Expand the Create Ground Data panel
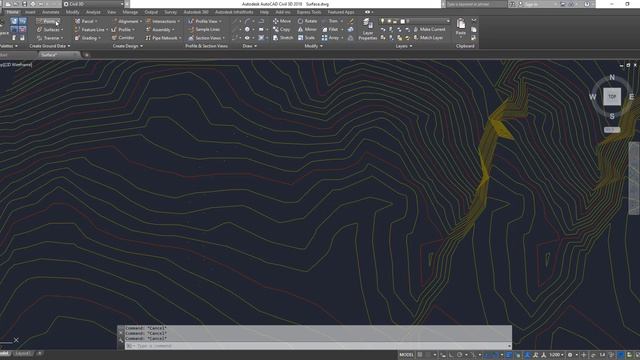The width and height of the screenshot is (640, 360). (50, 46)
